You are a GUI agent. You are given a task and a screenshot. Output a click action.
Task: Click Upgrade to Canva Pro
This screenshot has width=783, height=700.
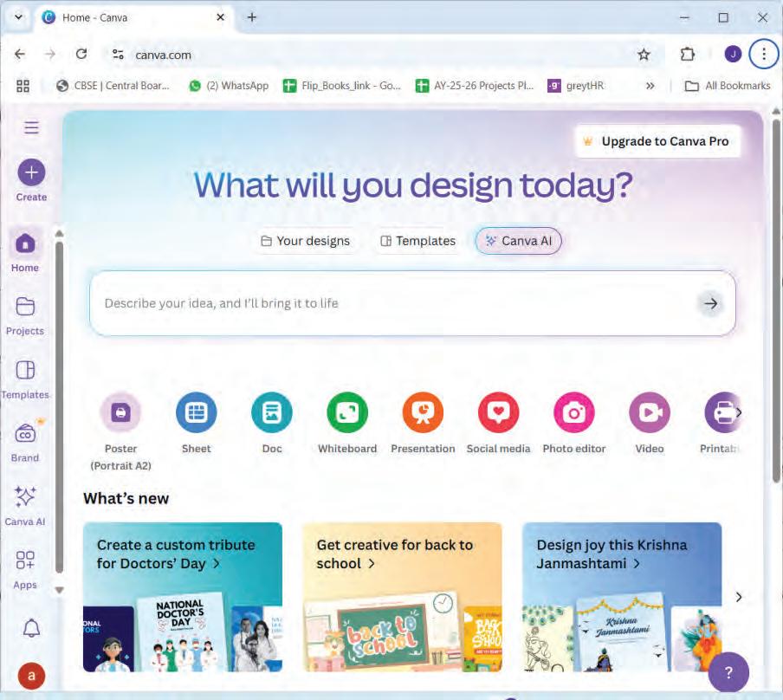pyautogui.click(x=657, y=141)
